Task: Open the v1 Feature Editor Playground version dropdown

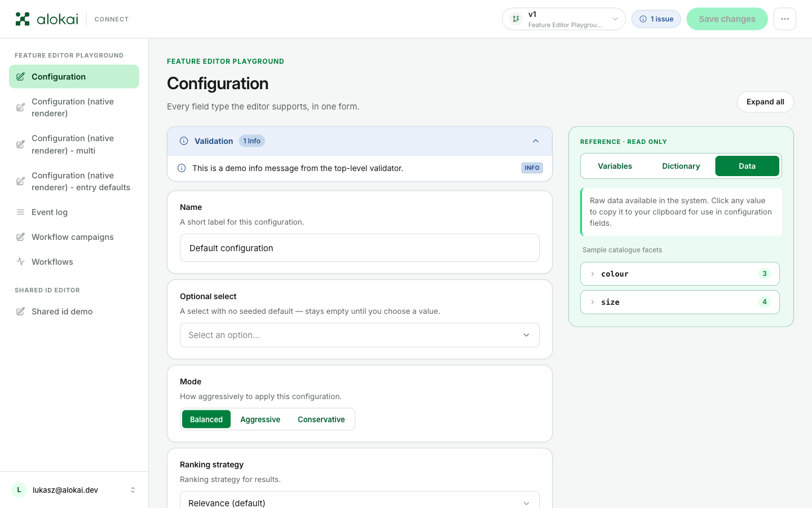Action: point(564,19)
